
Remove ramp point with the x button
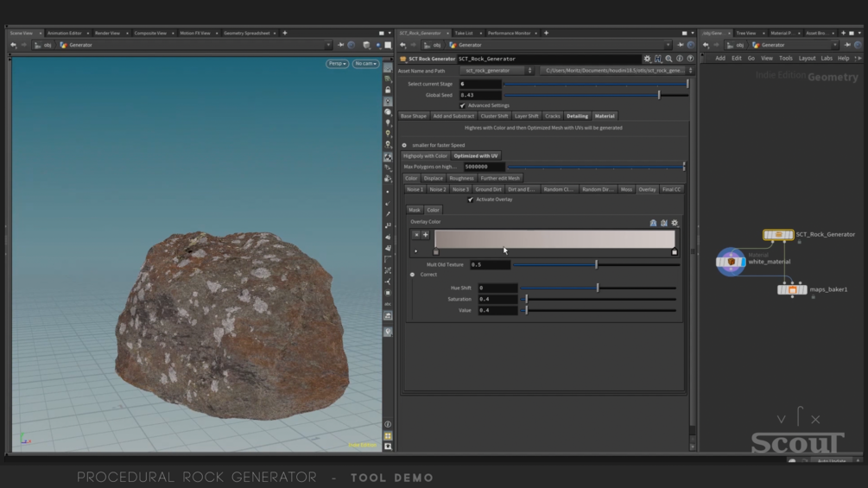(416, 235)
